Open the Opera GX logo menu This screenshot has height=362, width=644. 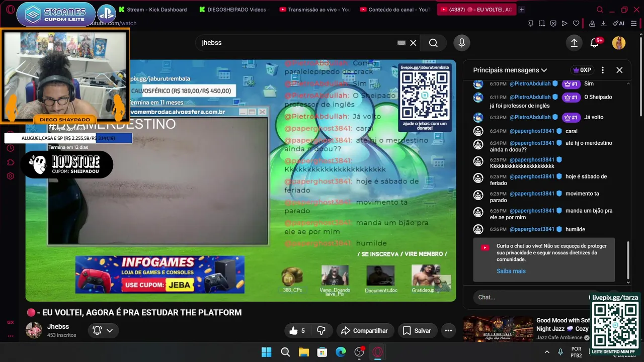pyautogui.click(x=10, y=10)
